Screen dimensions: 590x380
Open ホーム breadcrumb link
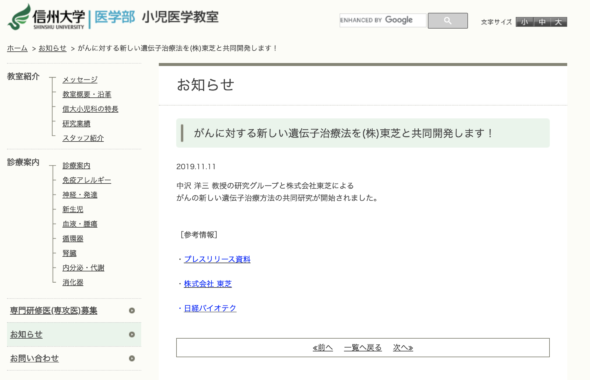point(17,48)
